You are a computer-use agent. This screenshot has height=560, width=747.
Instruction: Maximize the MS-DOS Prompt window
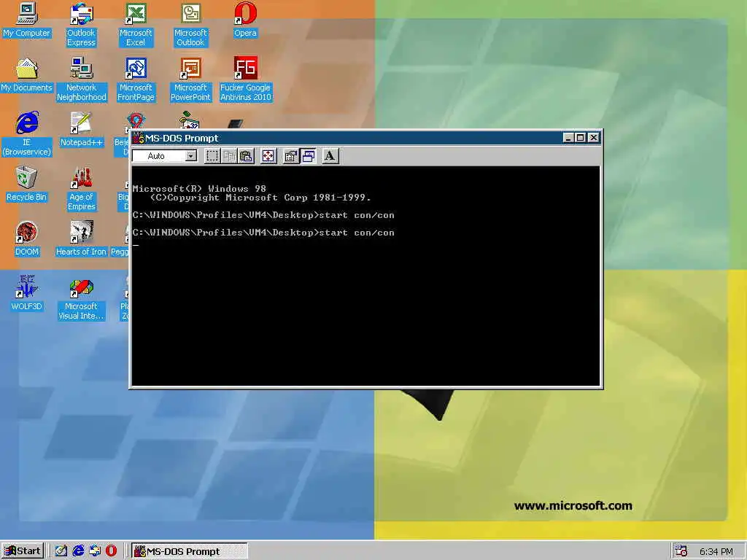[580, 138]
